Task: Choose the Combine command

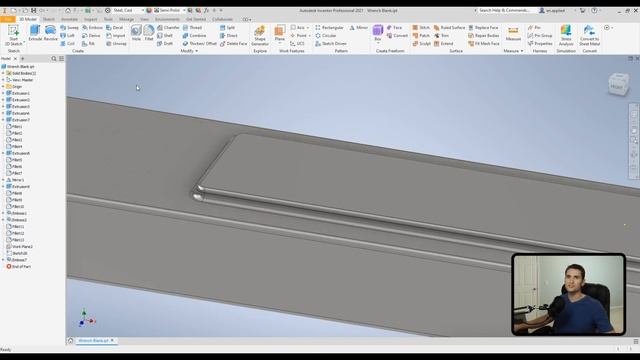Action: coord(194,36)
